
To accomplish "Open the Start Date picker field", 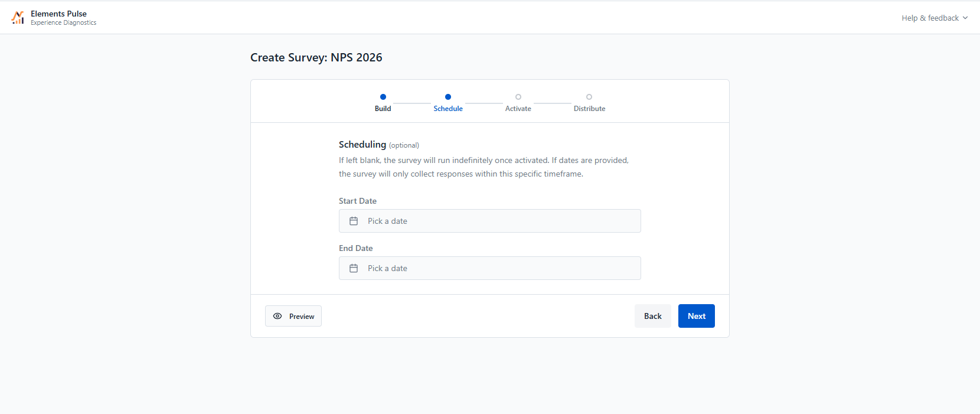I will [490, 221].
